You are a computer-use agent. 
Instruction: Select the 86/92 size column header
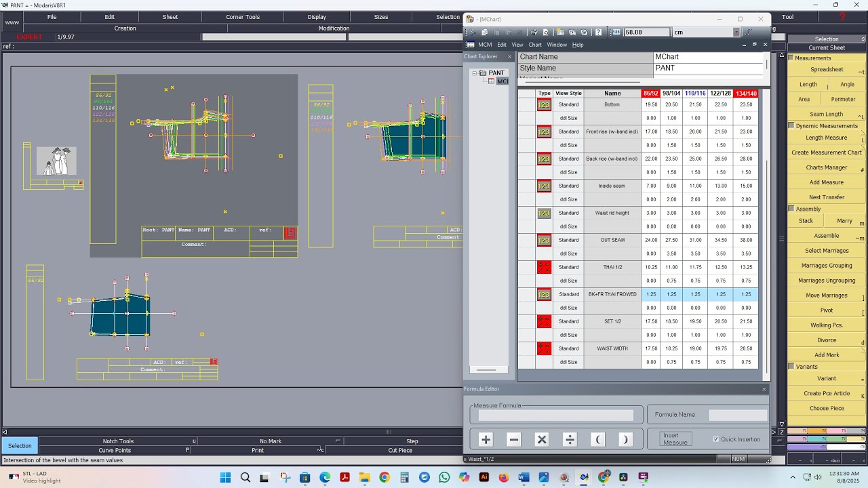(x=650, y=94)
